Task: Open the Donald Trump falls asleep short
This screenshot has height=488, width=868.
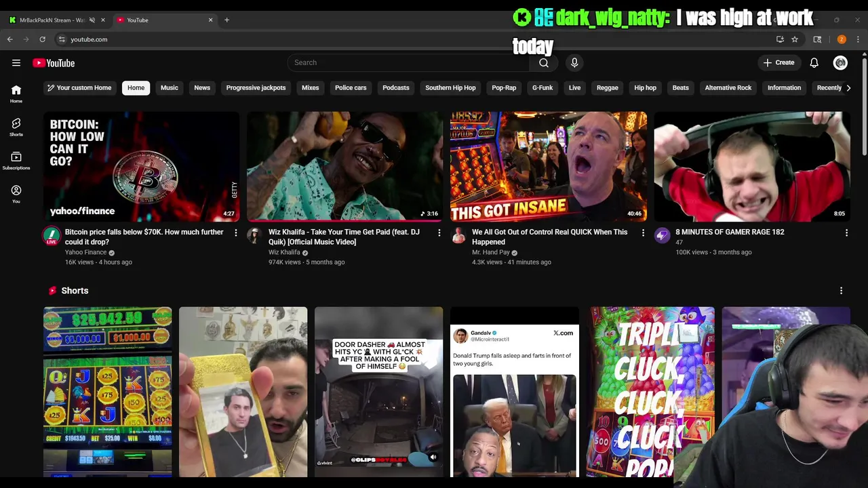Action: point(515,392)
